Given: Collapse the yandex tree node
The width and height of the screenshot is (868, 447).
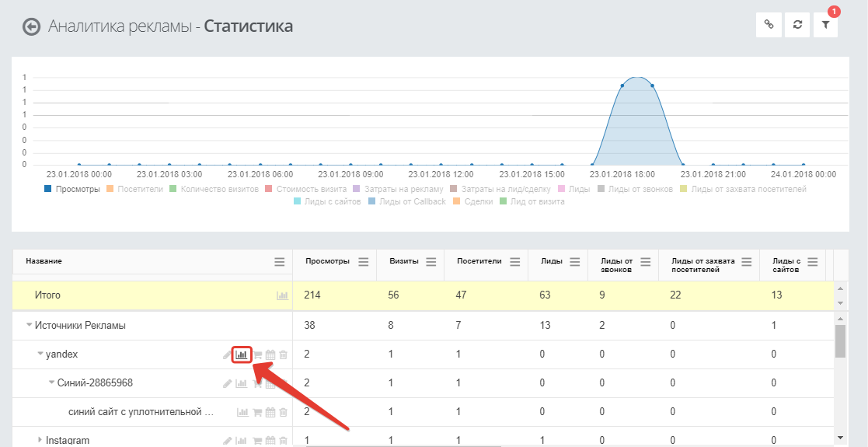Looking at the screenshot, I should 40,354.
